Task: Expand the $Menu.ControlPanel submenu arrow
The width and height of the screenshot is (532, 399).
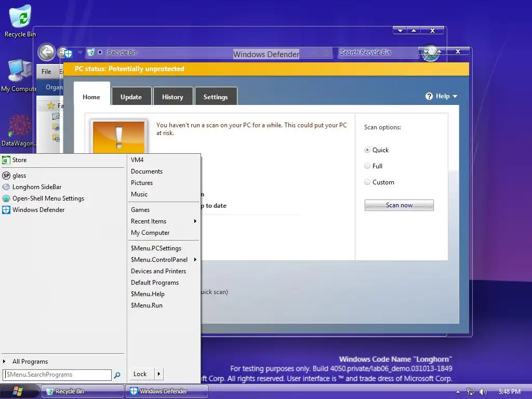Action: 195,260
